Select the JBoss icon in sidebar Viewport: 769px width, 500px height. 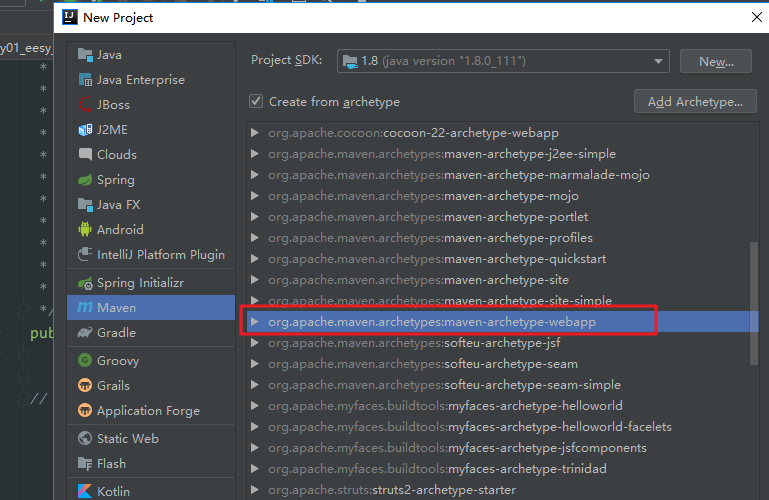coord(85,105)
